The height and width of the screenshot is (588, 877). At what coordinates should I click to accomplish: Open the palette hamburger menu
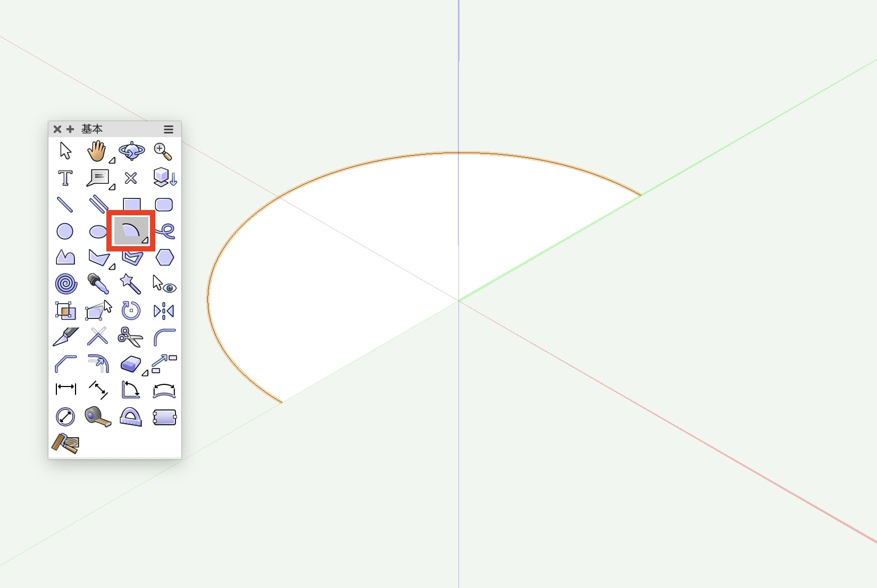[169, 129]
